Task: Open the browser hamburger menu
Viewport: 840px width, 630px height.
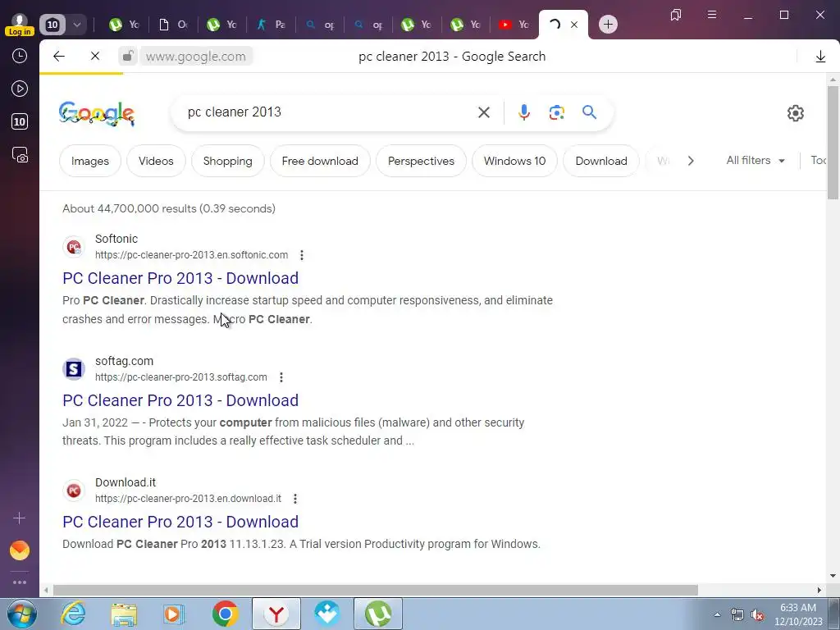Action: click(x=712, y=15)
